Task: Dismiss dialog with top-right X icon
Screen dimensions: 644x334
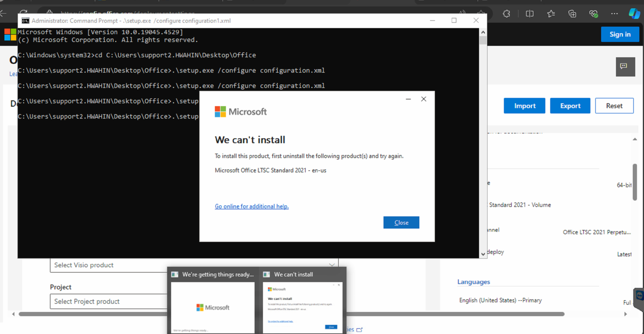Action: [x=424, y=99]
